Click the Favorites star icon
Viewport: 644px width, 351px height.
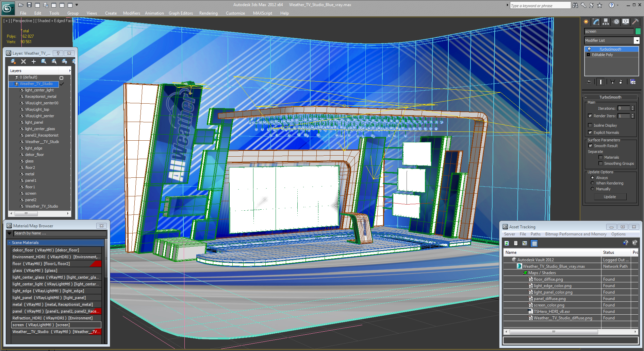pos(599,5)
